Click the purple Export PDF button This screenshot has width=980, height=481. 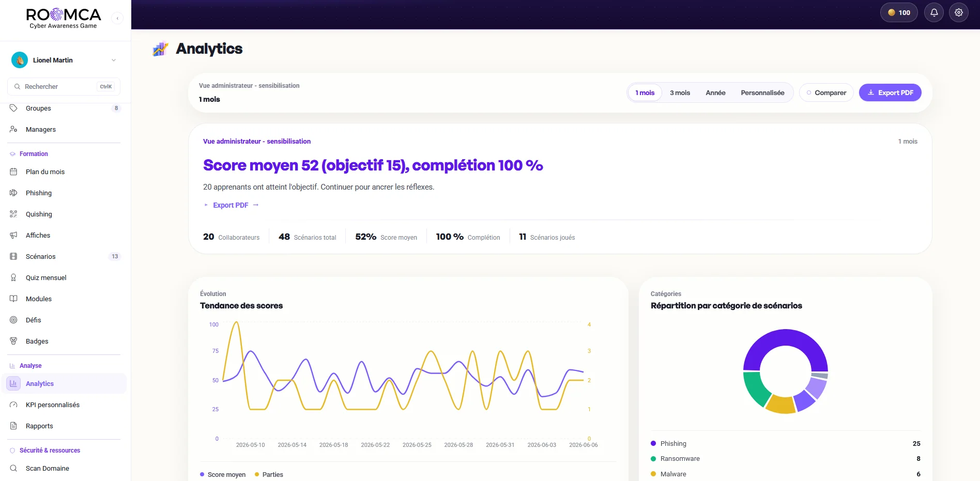click(890, 92)
